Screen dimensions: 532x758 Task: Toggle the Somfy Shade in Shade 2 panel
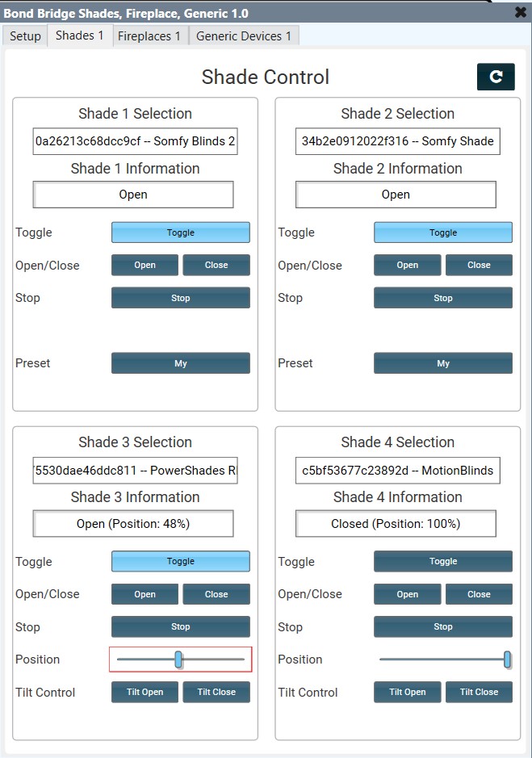point(442,232)
